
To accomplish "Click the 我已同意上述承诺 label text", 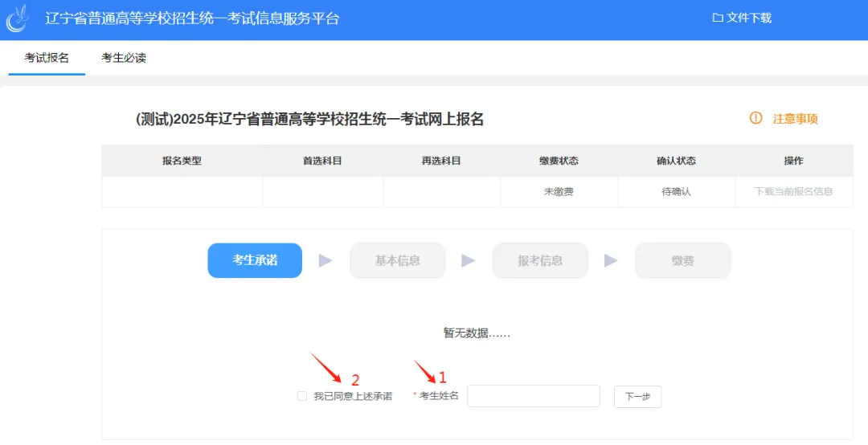I will pyautogui.click(x=353, y=396).
